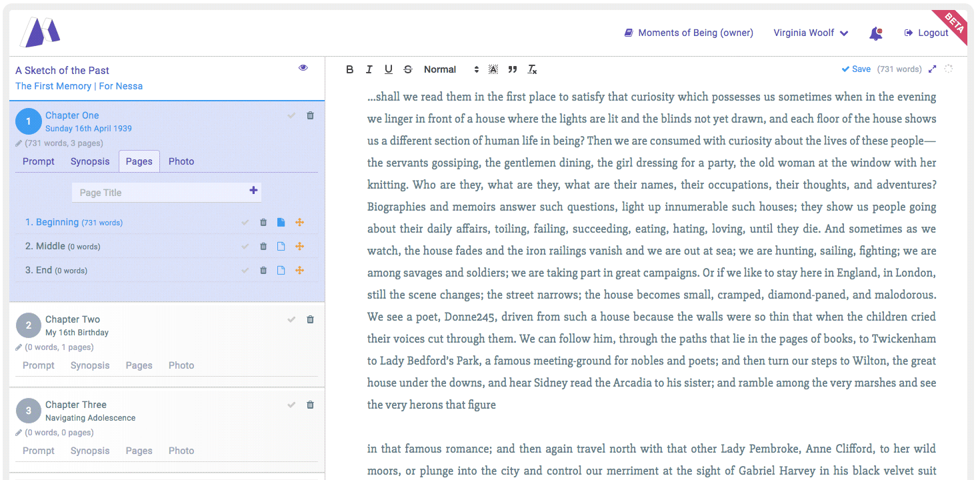
Task: Select Chapter Three title
Action: pyautogui.click(x=76, y=405)
